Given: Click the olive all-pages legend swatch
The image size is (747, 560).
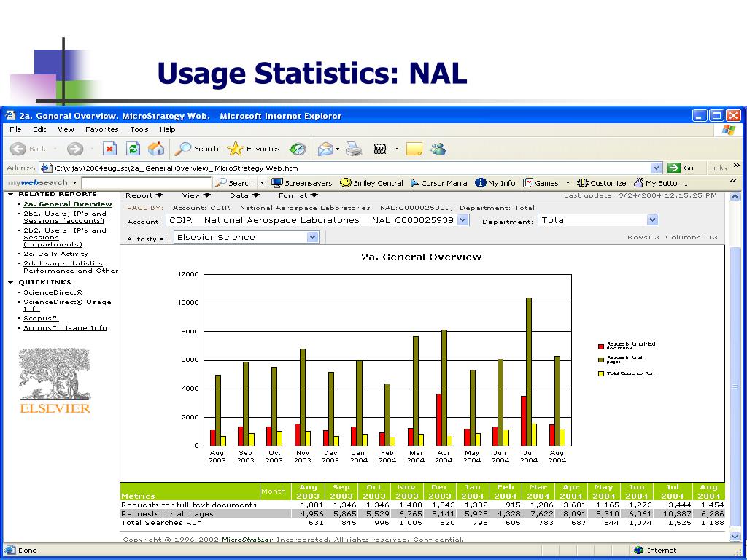Looking at the screenshot, I should (x=601, y=360).
